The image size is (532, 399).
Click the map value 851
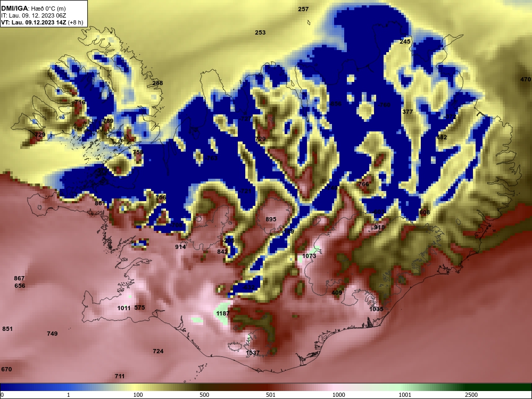[7, 329]
